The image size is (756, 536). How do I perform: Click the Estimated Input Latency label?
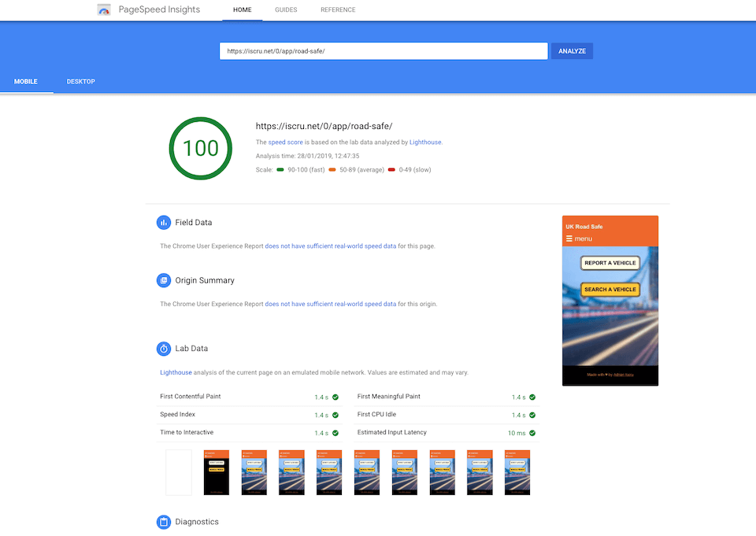point(392,432)
